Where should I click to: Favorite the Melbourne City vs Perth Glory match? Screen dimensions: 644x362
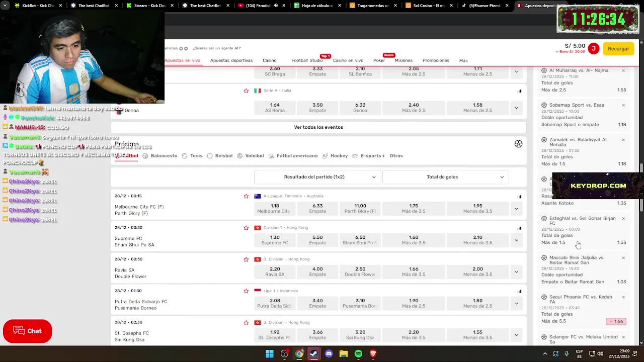[246, 196]
